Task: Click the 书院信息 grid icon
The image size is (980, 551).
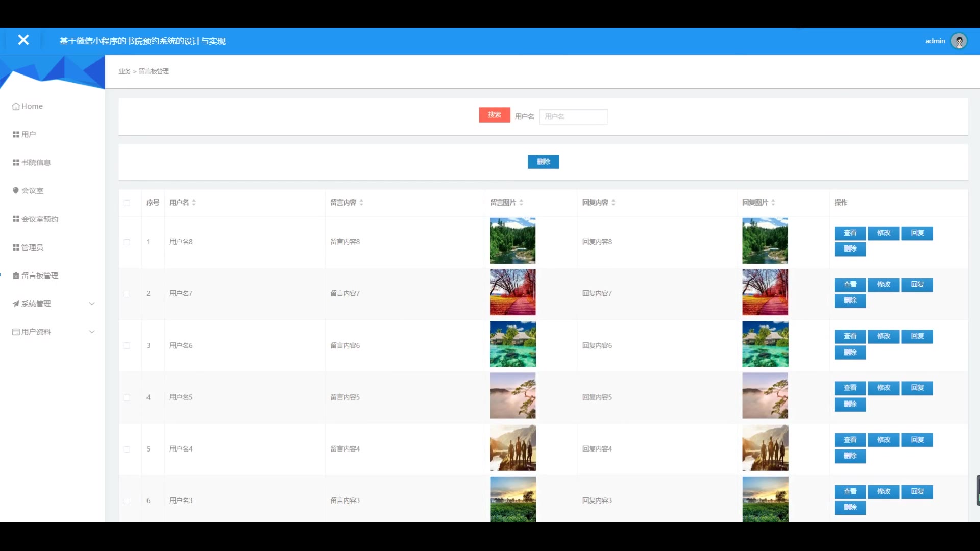Action: [16, 162]
